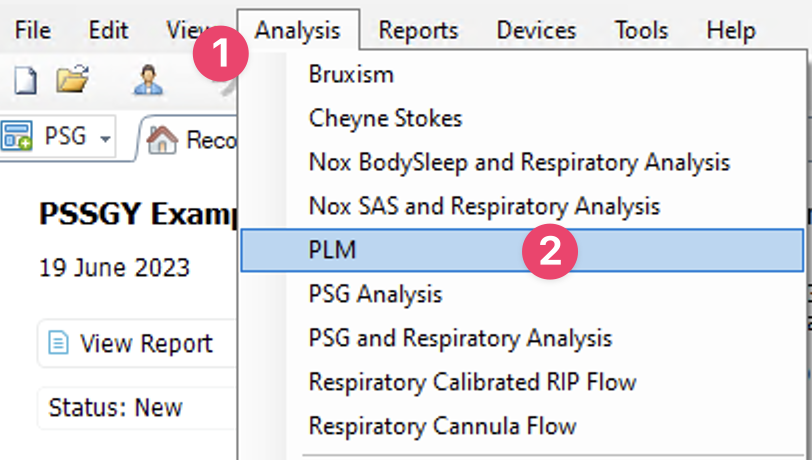Click the View Report document icon
Screen dimensions: 812x460
tap(59, 344)
